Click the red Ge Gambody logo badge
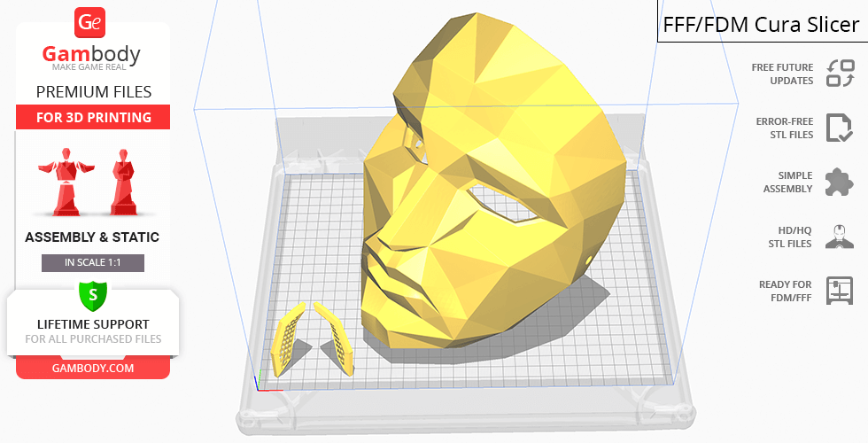Image resolution: width=868 pixels, height=443 pixels. click(89, 22)
